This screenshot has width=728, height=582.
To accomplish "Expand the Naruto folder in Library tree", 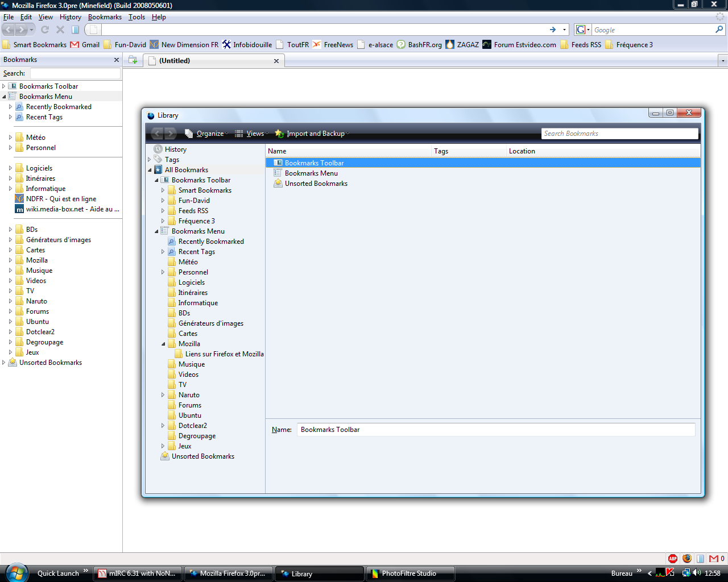I will pos(163,395).
